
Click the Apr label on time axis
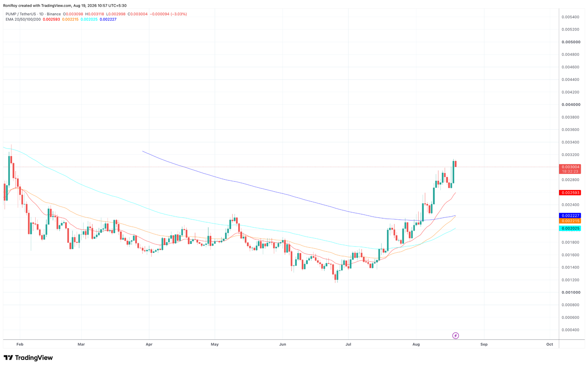[x=149, y=344]
